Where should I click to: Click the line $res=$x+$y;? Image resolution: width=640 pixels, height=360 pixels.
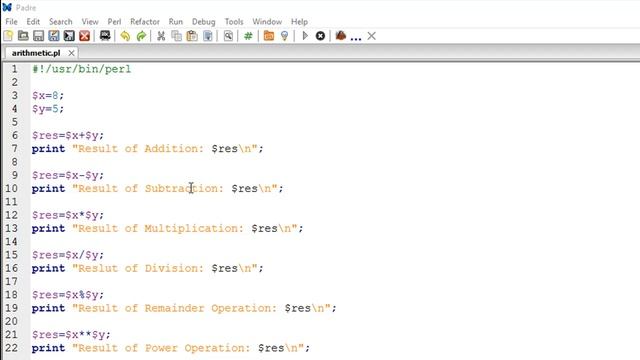pos(68,136)
